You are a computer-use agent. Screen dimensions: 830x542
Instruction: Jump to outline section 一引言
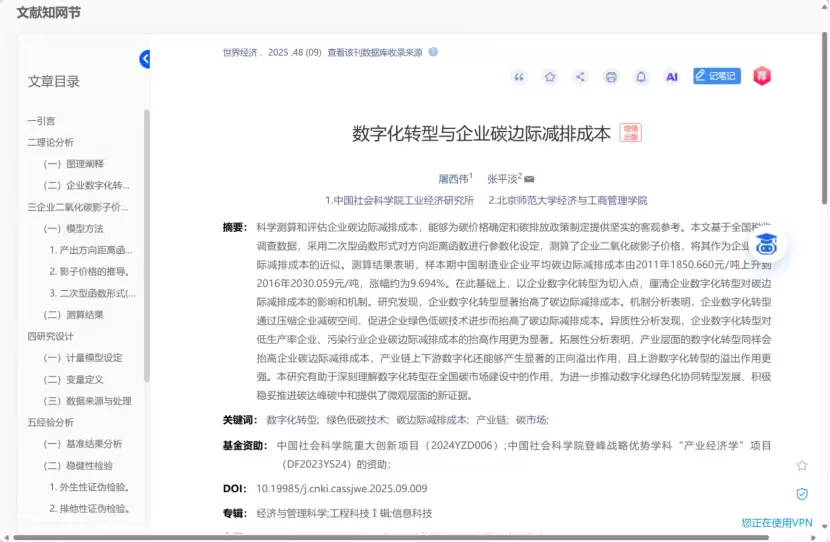tap(41, 121)
